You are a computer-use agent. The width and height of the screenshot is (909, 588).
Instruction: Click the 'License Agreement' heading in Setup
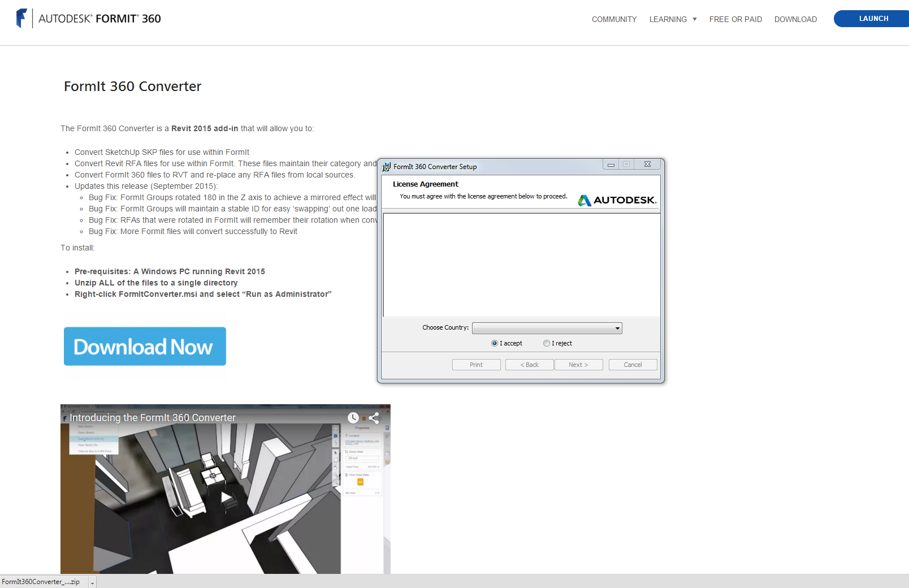click(426, 184)
